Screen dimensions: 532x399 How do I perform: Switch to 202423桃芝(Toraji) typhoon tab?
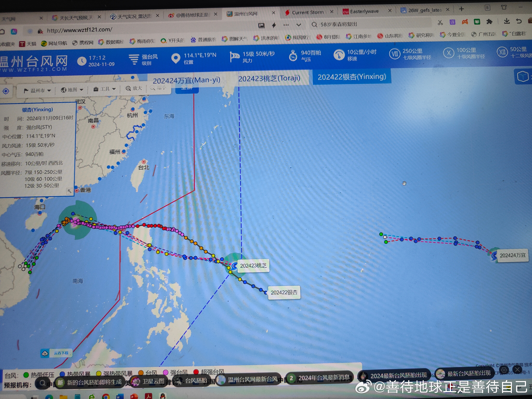click(269, 78)
